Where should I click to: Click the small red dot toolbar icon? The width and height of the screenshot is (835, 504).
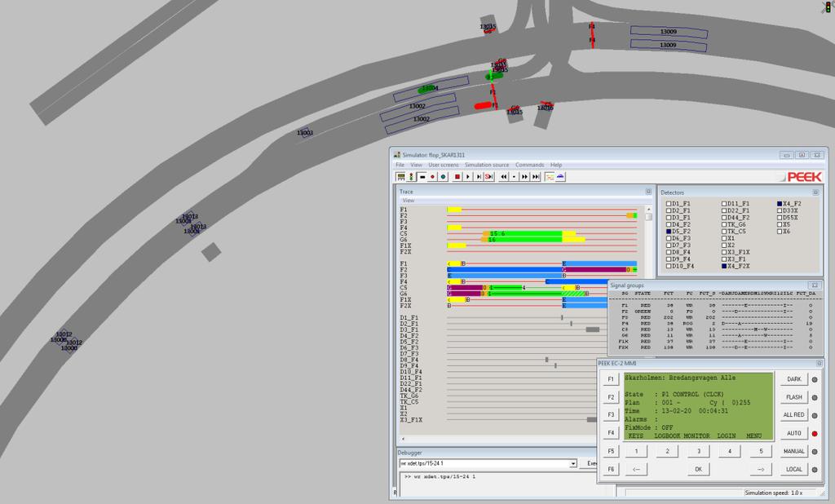point(432,177)
